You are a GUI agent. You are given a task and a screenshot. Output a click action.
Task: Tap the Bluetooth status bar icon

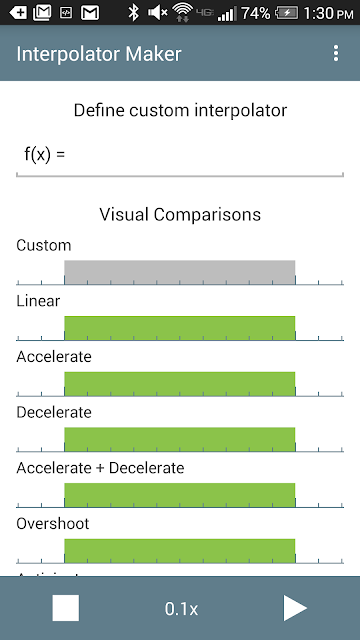coord(133,13)
